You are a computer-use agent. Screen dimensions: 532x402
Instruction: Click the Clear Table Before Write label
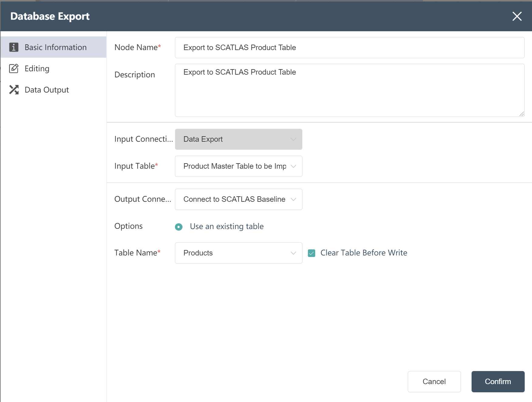pyautogui.click(x=364, y=253)
